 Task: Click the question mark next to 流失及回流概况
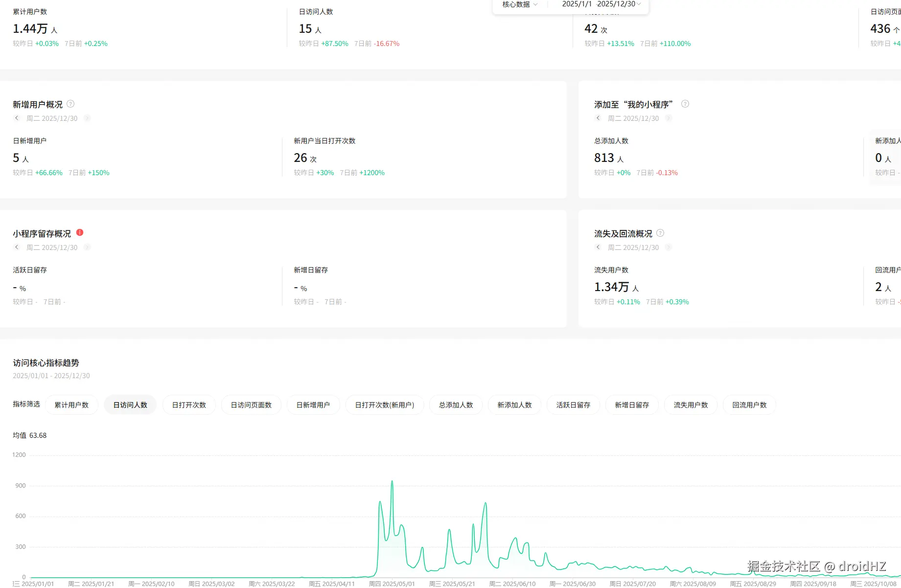pyautogui.click(x=660, y=233)
